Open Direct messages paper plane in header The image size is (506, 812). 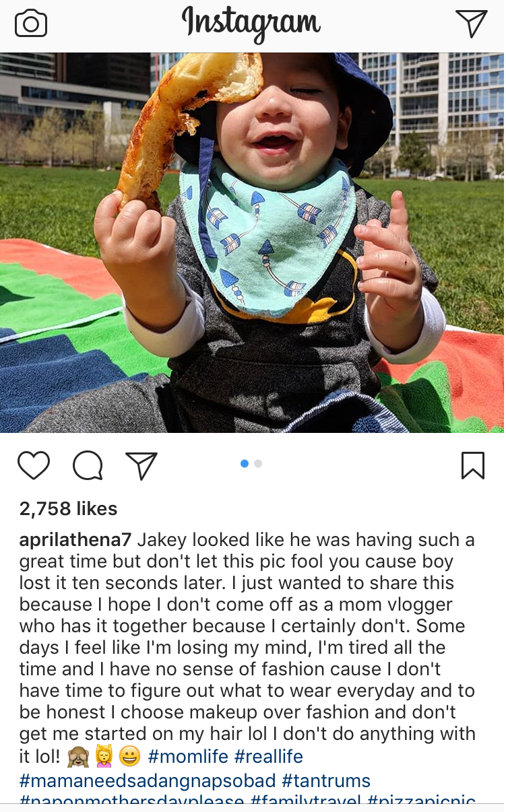[x=471, y=24]
